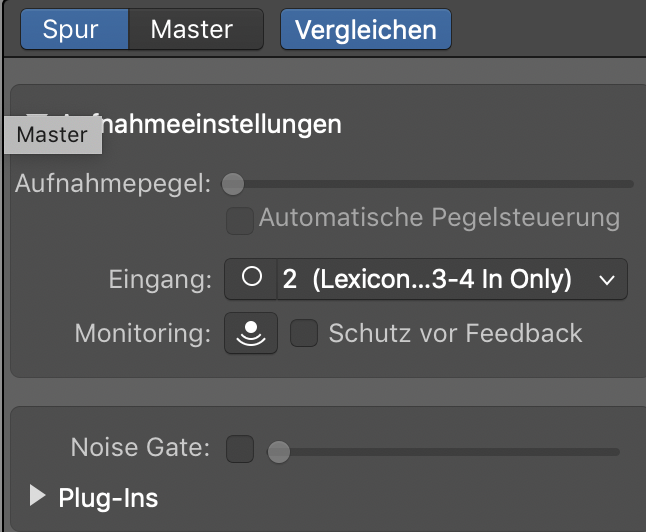Click the middle of the Aufnahmepegel slider track
The width and height of the screenshot is (646, 532).
tap(432, 184)
